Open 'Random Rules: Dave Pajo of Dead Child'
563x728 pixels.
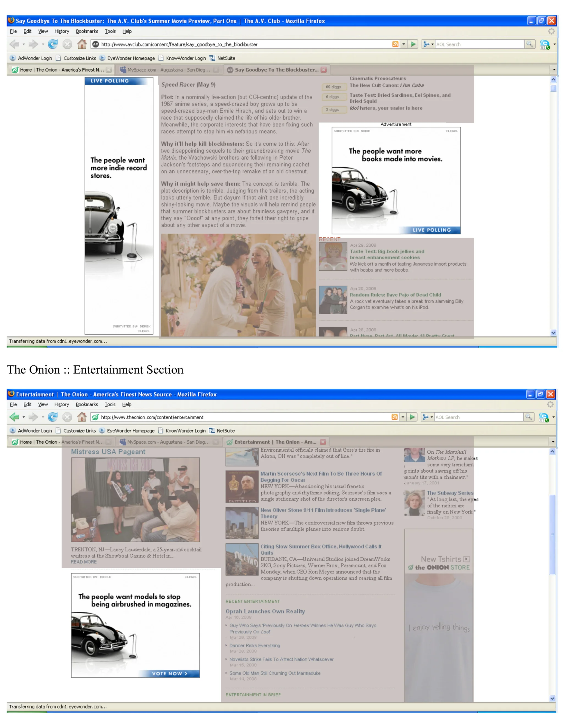[395, 295]
